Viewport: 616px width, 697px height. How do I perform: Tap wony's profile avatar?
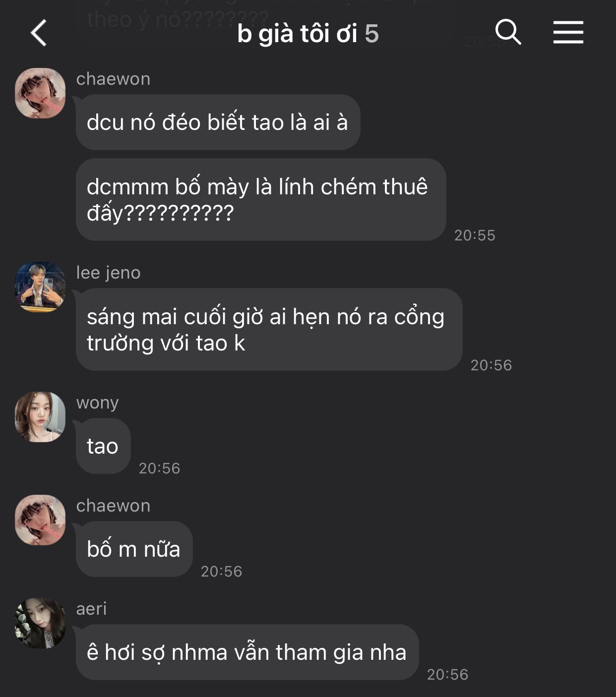40,417
